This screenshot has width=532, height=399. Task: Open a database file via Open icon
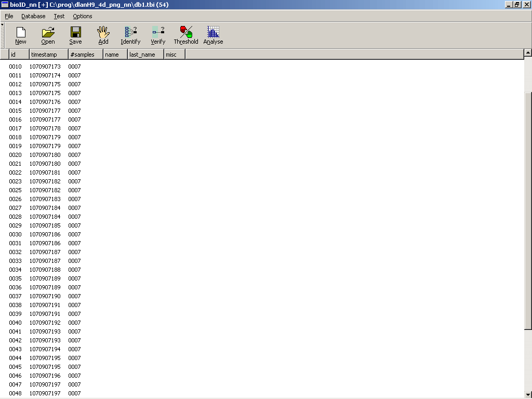[48, 35]
